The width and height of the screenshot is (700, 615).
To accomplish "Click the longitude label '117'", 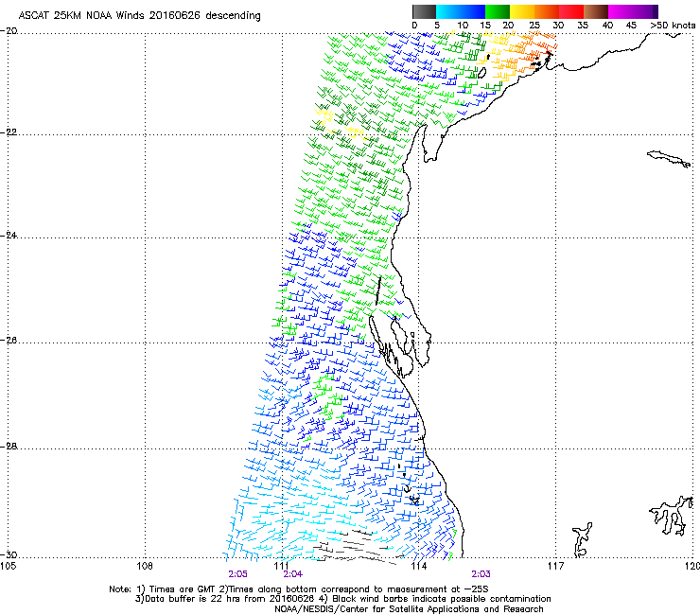I will (x=556, y=567).
